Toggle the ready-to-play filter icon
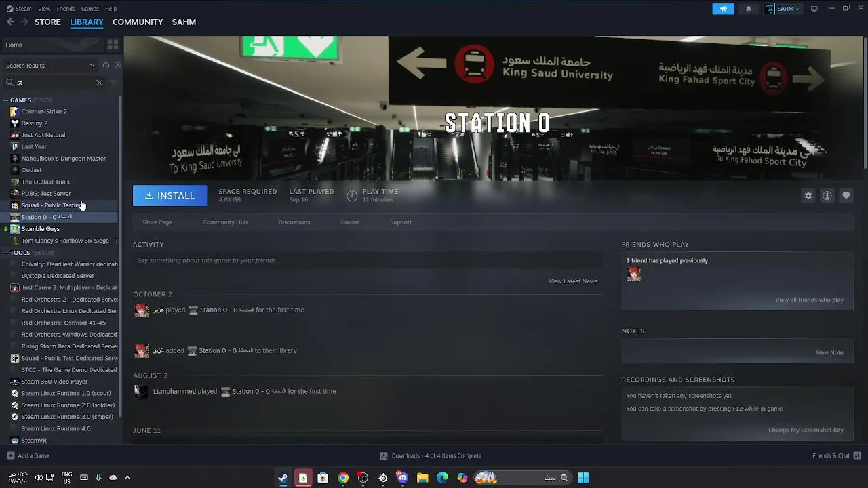This screenshot has height=488, width=868. coord(117,66)
